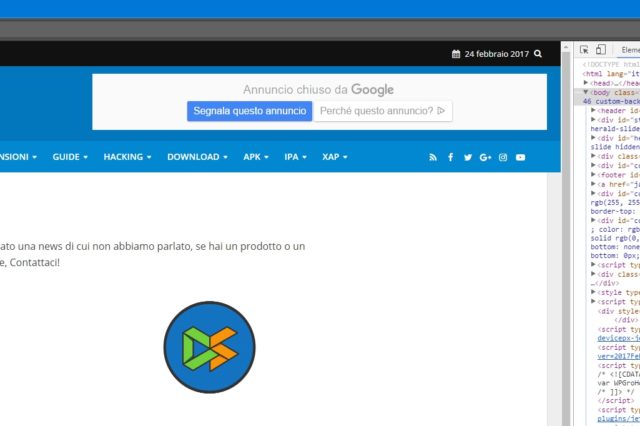This screenshot has width=640, height=426.
Task: Open the IPA dropdown menu
Action: click(x=296, y=157)
